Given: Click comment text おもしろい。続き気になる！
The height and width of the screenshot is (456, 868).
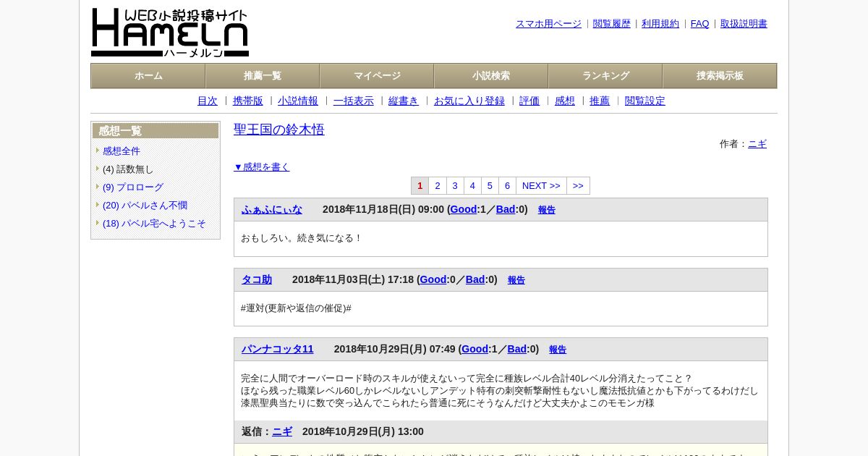Looking at the screenshot, I should [302, 238].
